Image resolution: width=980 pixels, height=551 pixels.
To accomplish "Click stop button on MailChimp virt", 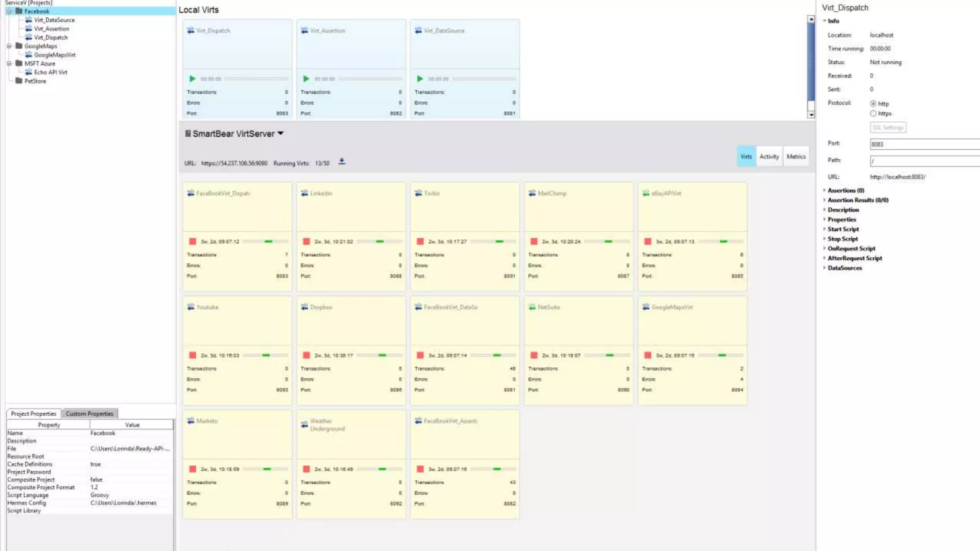I will (x=534, y=242).
